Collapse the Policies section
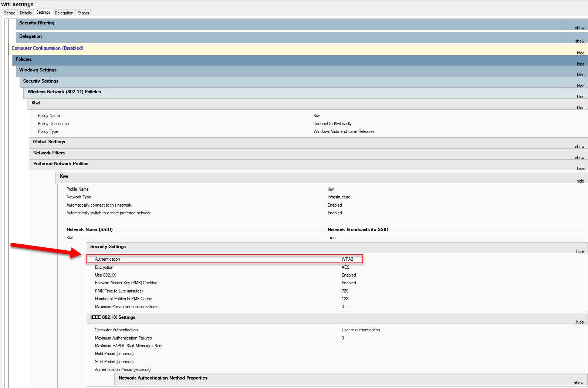 [580, 64]
